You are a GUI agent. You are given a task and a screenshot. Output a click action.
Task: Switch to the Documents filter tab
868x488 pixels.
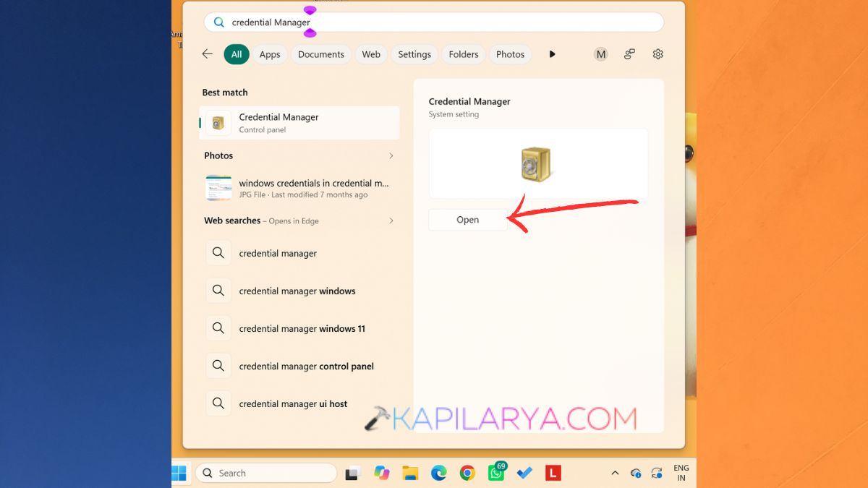pyautogui.click(x=321, y=54)
